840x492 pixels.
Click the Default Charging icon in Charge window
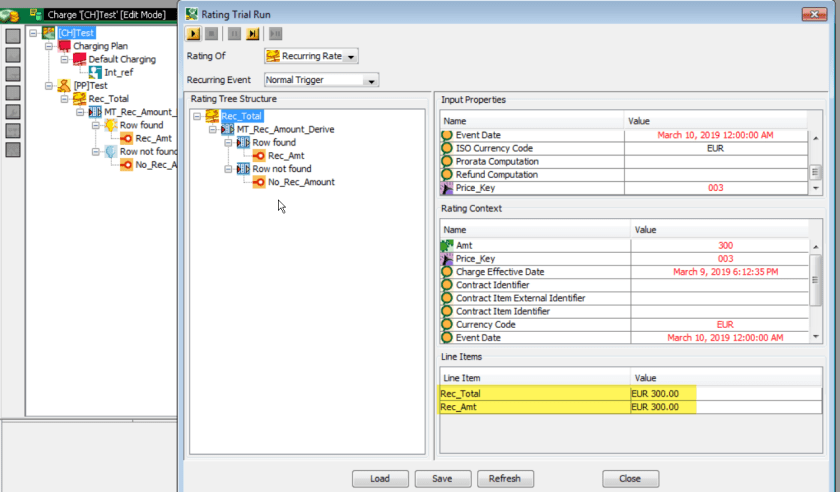(x=80, y=59)
